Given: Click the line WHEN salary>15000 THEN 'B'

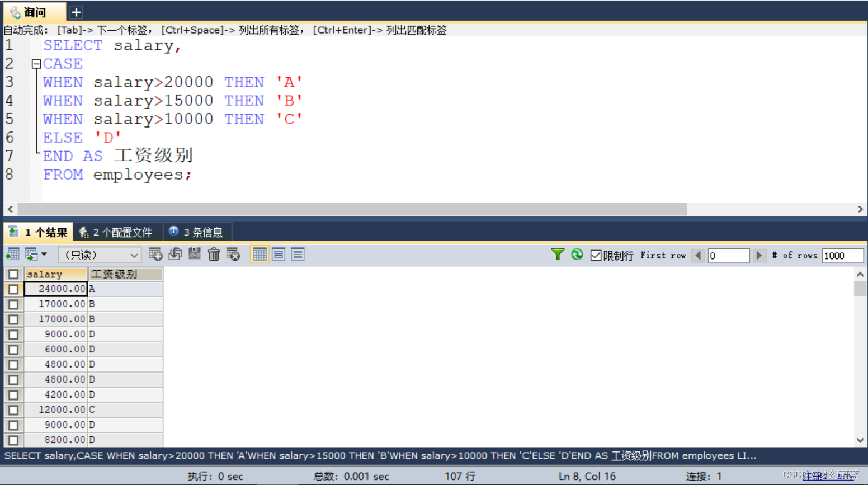Looking at the screenshot, I should pos(173,101).
